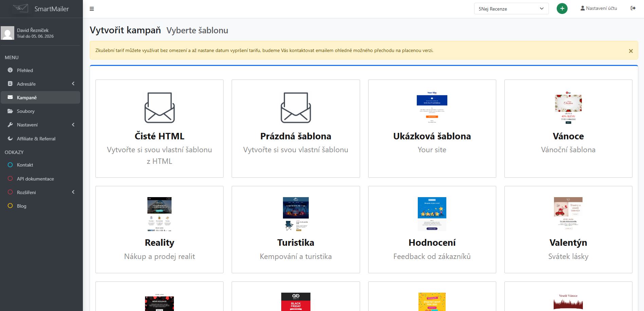Expand the Rozšíření submenu chevron
644x311 pixels.
click(x=73, y=192)
